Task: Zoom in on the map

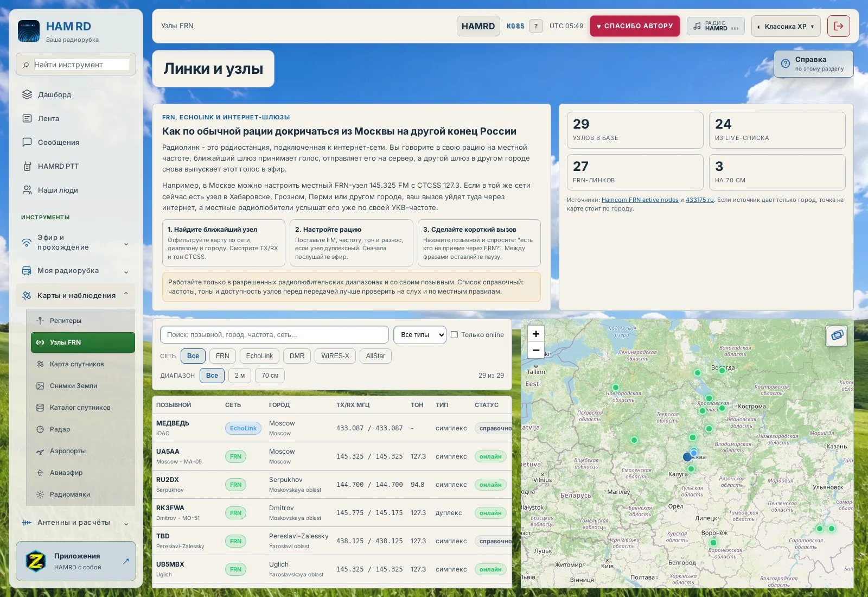Action: click(x=536, y=334)
